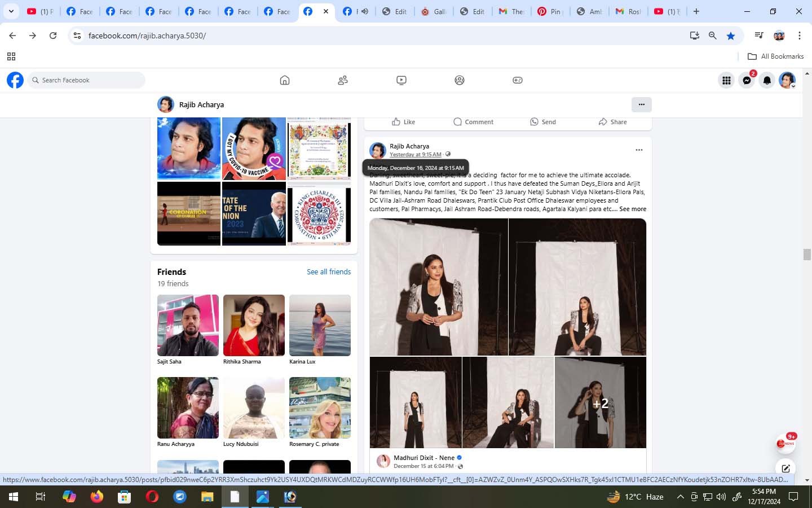
Task: Click install app icon in address bar
Action: [695, 36]
